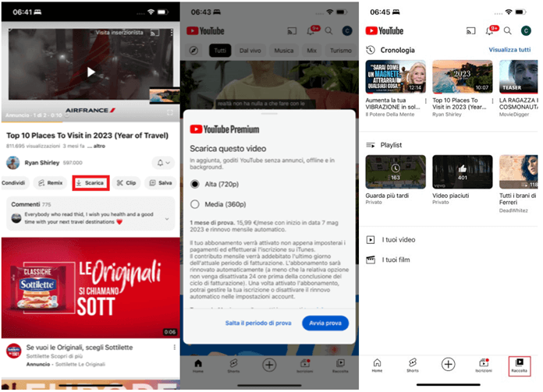Viewport: 543px width, 392px height.
Task: Tap cast icon in middle screen header
Action: [292, 31]
